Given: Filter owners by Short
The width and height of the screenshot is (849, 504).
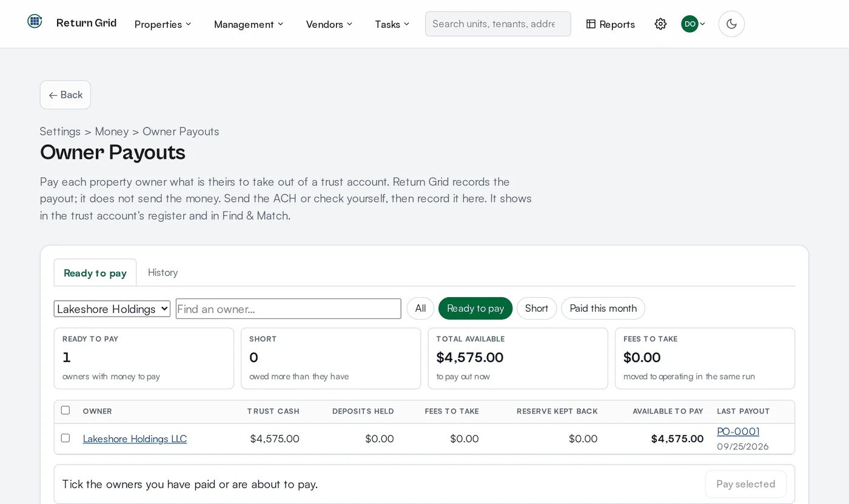Looking at the screenshot, I should pos(537,308).
